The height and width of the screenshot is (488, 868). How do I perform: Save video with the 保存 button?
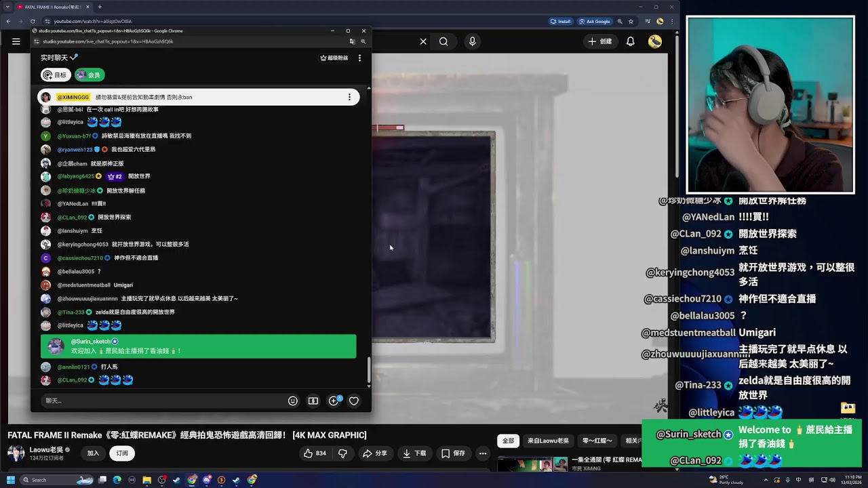(453, 453)
